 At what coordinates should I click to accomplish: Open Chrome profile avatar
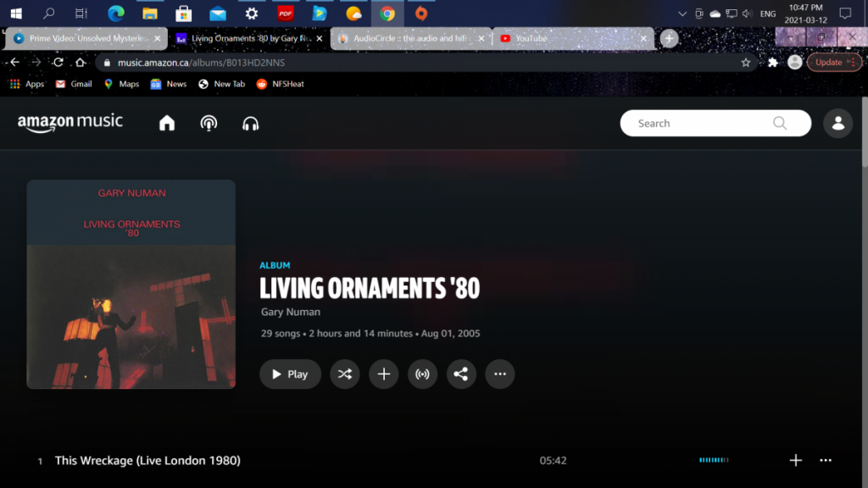tap(795, 63)
